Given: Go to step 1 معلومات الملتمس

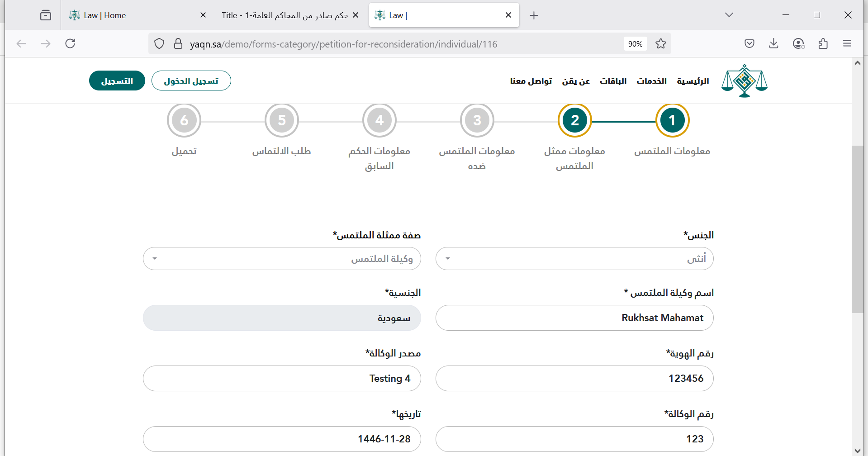Looking at the screenshot, I should point(672,120).
